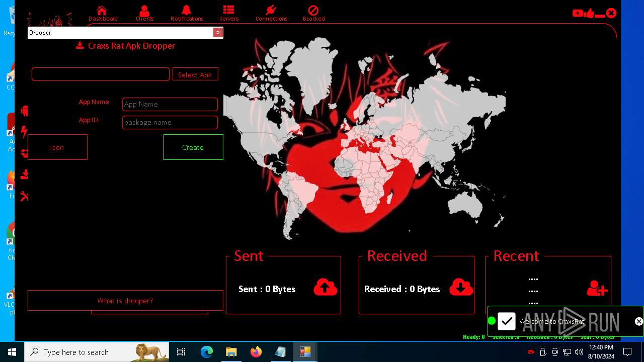Viewport: 644px width, 362px height.
Task: Click the green Create button
Action: (x=193, y=147)
